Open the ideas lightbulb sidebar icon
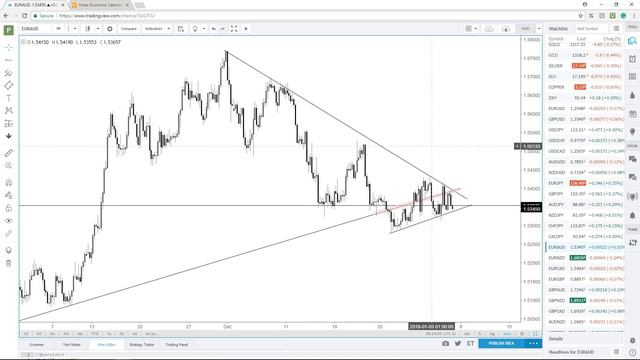Viewport: 640px width, 360px height. [x=632, y=131]
